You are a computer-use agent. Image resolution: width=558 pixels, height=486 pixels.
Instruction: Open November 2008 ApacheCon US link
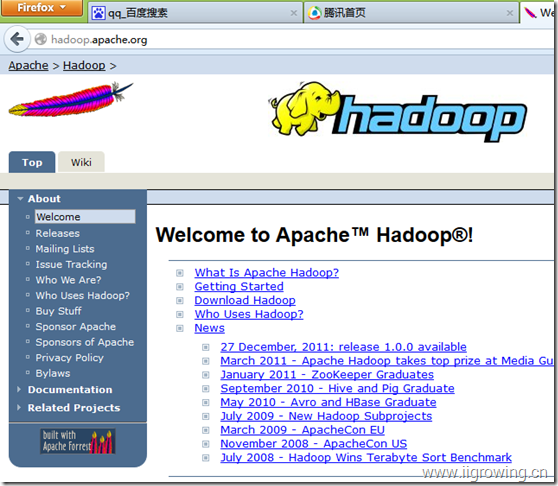click(314, 444)
